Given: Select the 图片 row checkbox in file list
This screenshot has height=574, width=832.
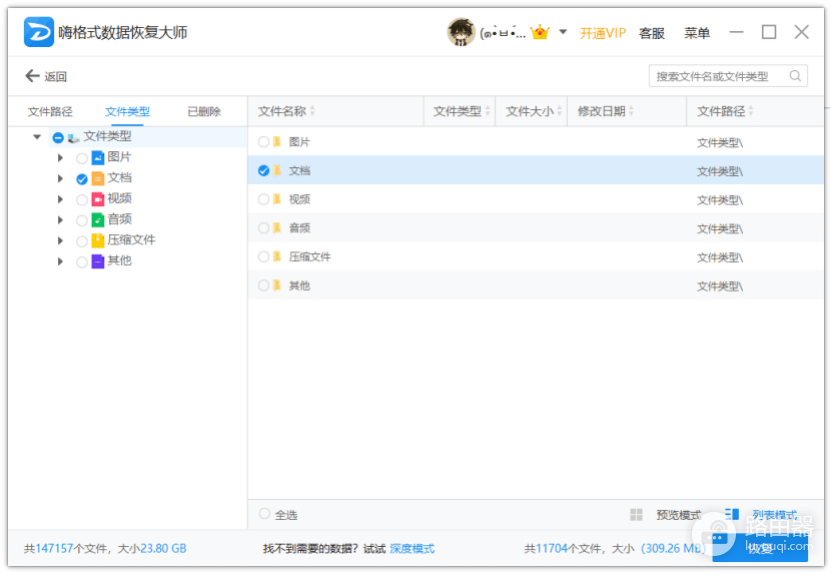Looking at the screenshot, I should click(264, 142).
